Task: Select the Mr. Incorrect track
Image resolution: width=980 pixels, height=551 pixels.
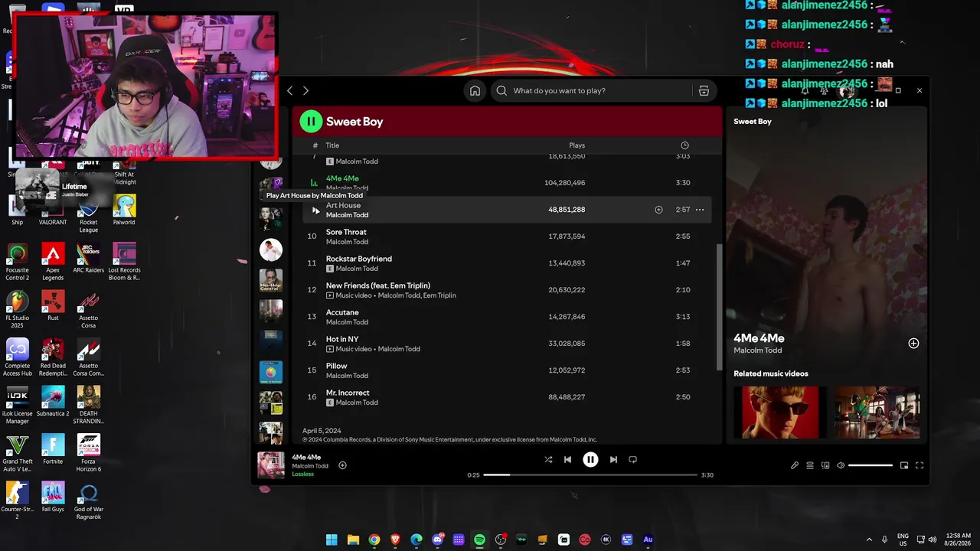Action: point(508,397)
